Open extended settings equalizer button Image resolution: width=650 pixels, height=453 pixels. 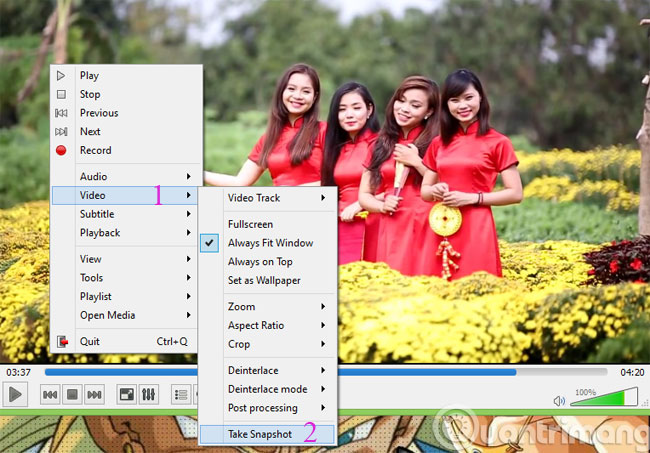click(x=148, y=394)
